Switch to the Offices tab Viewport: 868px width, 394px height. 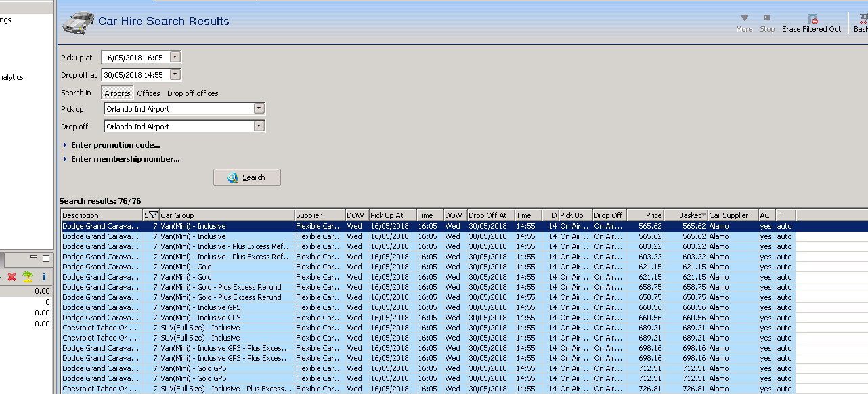[x=149, y=93]
